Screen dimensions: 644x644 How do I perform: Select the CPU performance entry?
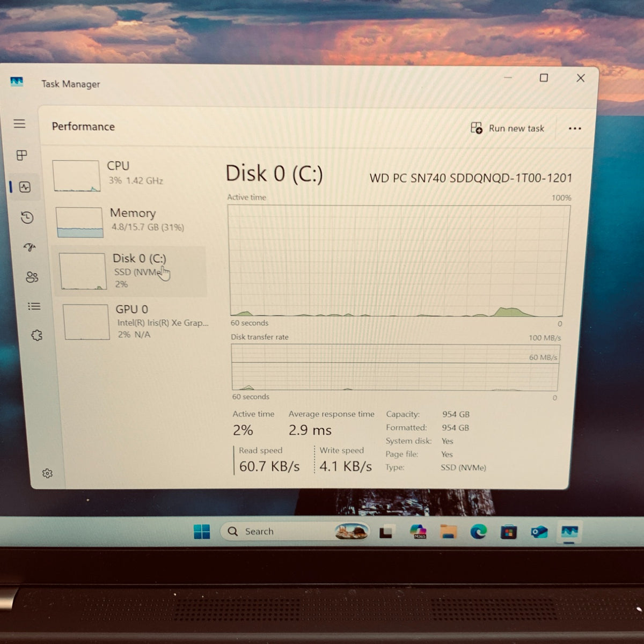click(127, 175)
